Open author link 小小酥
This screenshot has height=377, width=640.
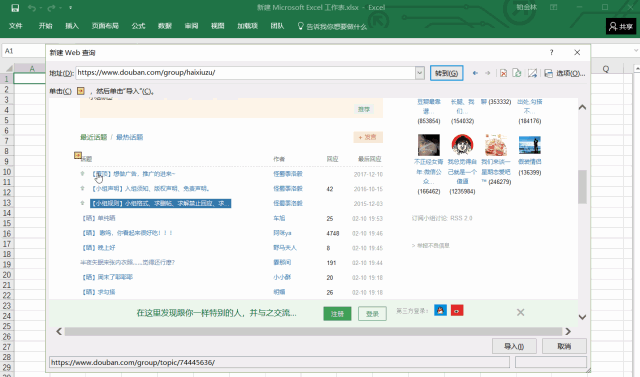coord(282,277)
